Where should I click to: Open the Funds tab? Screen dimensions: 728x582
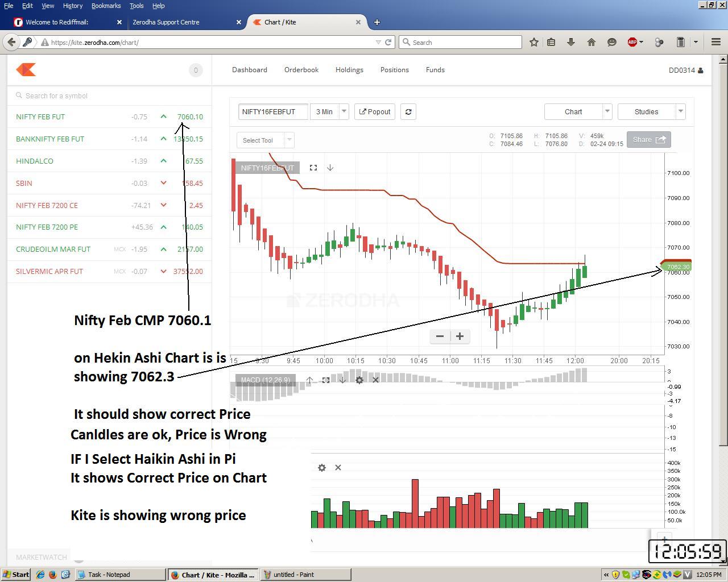pyautogui.click(x=435, y=70)
